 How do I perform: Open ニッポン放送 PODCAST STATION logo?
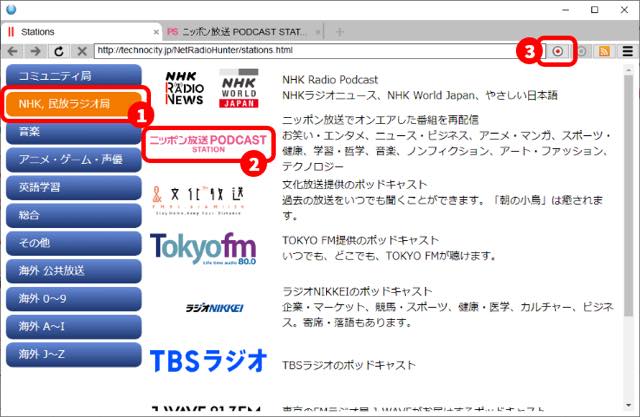click(208, 144)
